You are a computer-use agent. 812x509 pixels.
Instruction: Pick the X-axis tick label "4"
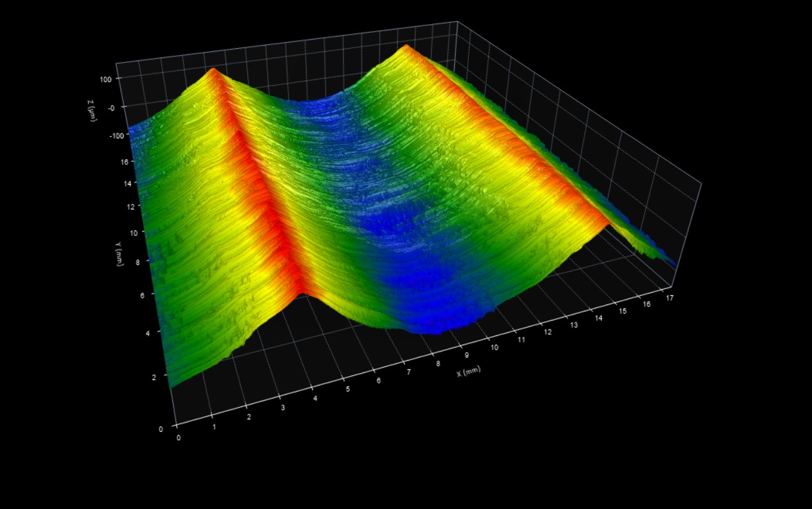pyautogui.click(x=315, y=399)
